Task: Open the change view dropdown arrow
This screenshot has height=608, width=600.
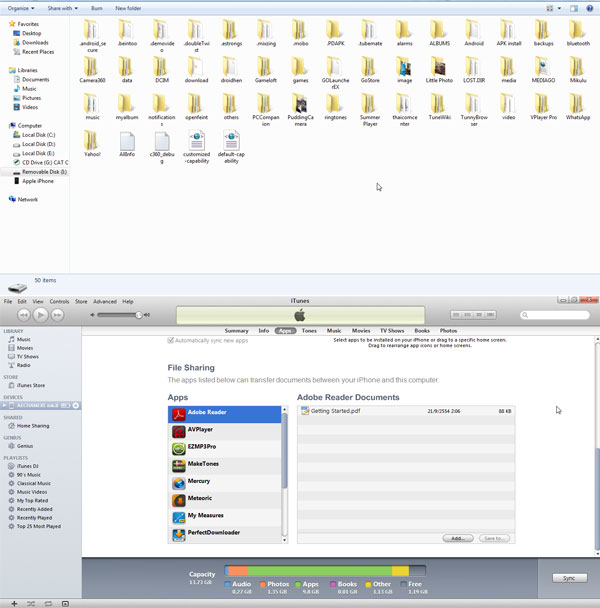Action: pos(559,8)
